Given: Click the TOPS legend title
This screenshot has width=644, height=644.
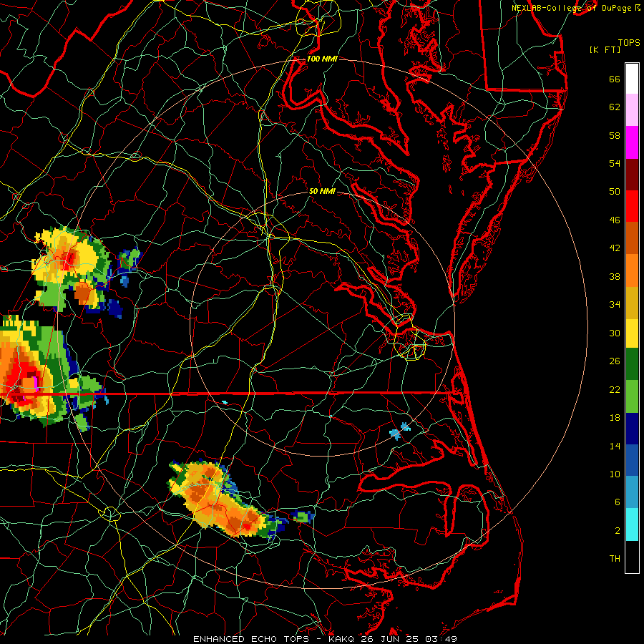Looking at the screenshot, I should point(629,43).
